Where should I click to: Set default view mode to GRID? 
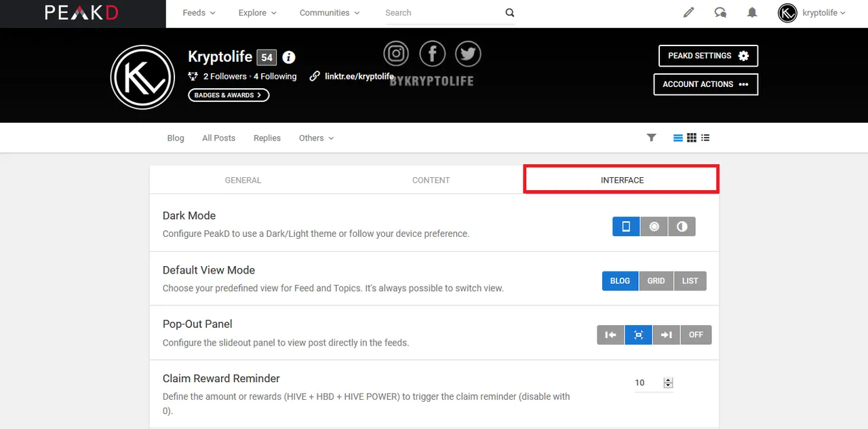pyautogui.click(x=656, y=281)
